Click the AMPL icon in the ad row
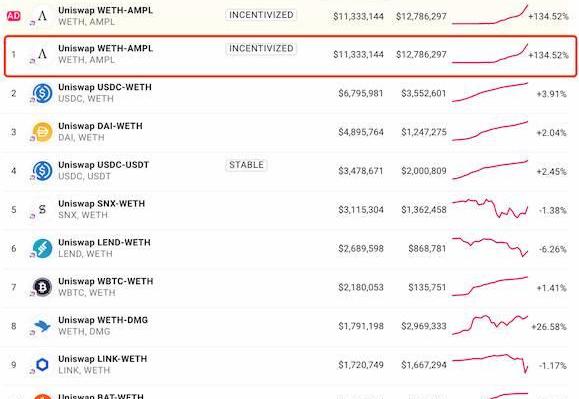Screen dimensions: 579x399 pos(42,16)
